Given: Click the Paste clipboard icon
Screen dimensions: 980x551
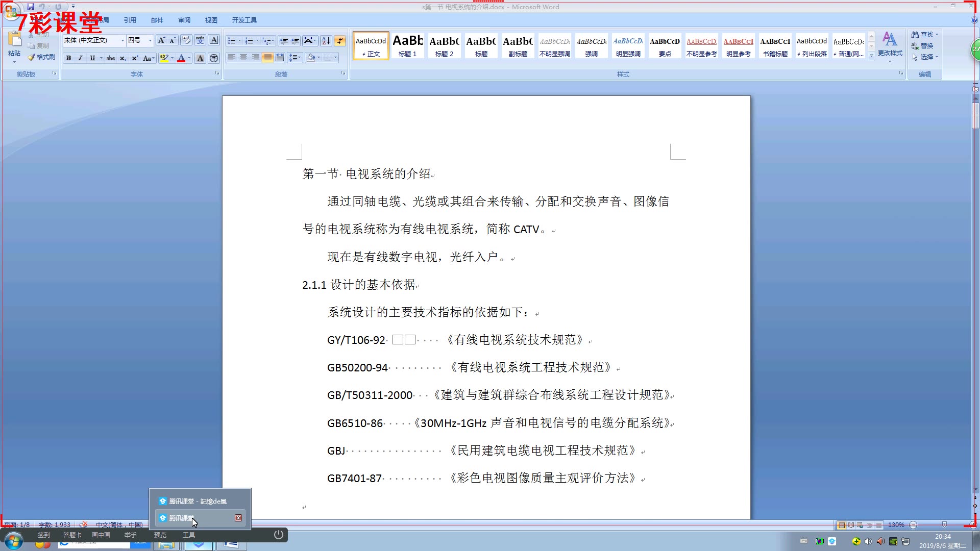Looking at the screenshot, I should 14,40.
